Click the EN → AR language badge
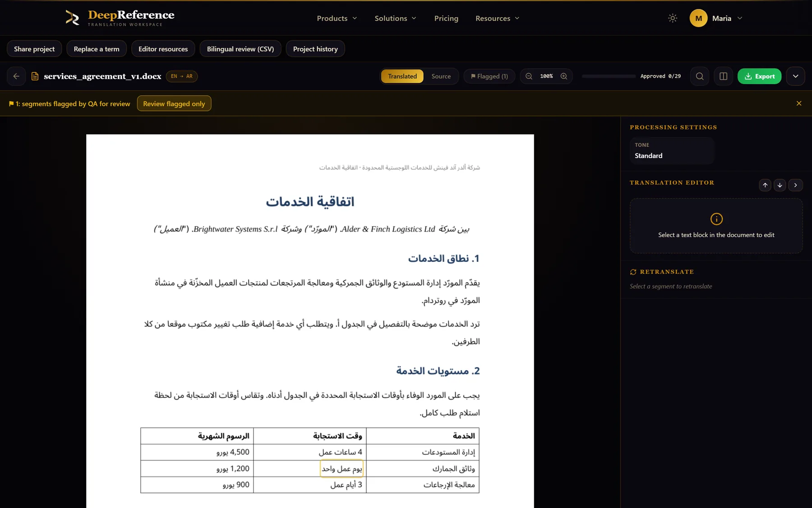The width and height of the screenshot is (812, 508). (x=182, y=76)
